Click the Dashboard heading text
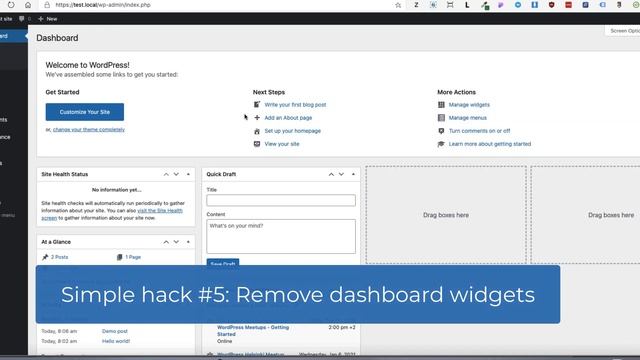 click(x=57, y=38)
